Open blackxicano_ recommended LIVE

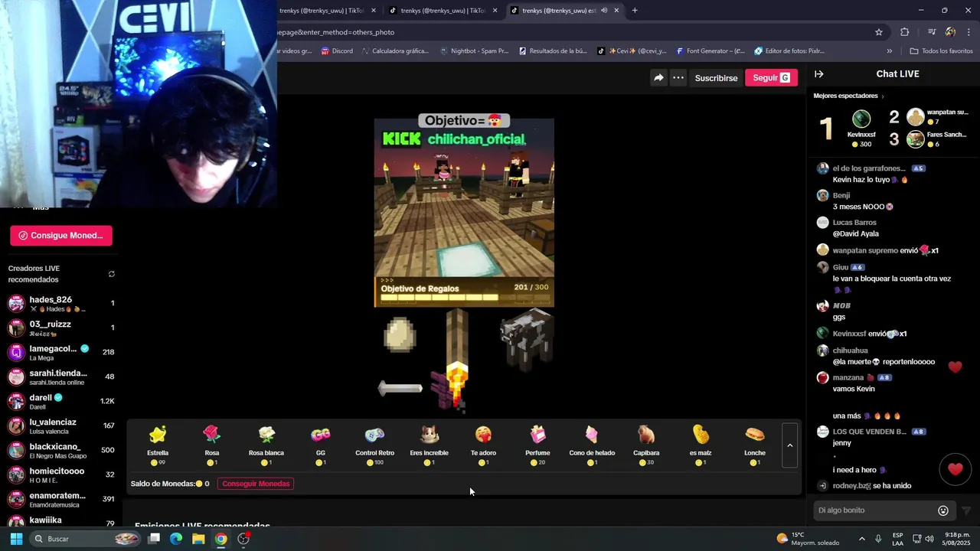pos(61,451)
